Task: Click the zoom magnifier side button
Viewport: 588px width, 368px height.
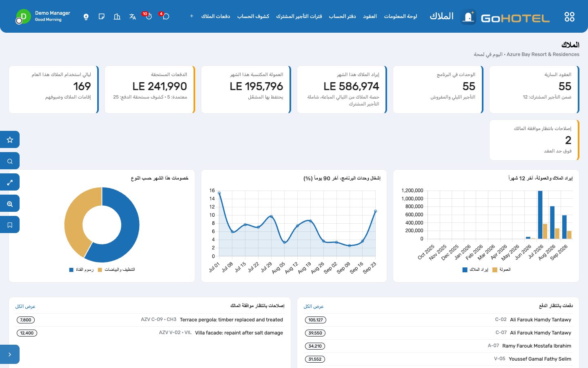Action: (10, 203)
